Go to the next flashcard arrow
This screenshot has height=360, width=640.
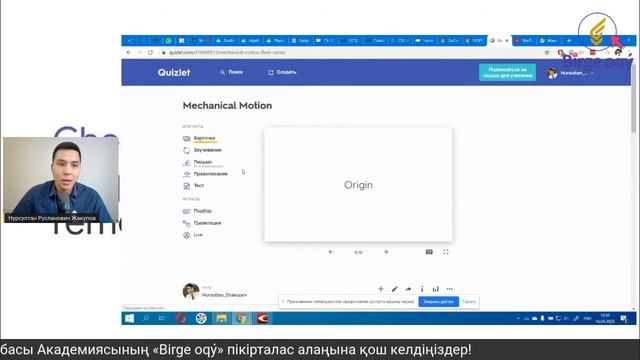pos(386,252)
